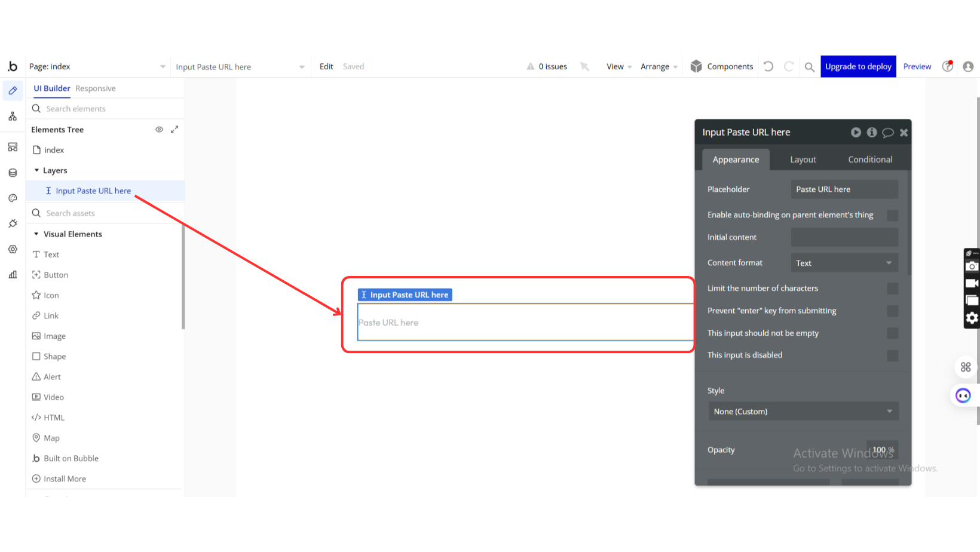Screen dimensions: 980x552
Task: Click the Components cube icon
Action: 696,66
